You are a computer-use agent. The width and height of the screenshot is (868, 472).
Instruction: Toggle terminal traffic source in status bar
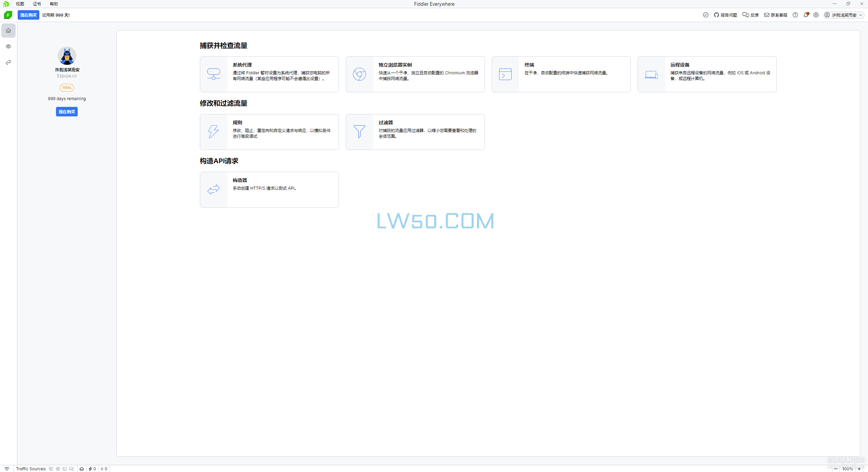click(x=65, y=469)
